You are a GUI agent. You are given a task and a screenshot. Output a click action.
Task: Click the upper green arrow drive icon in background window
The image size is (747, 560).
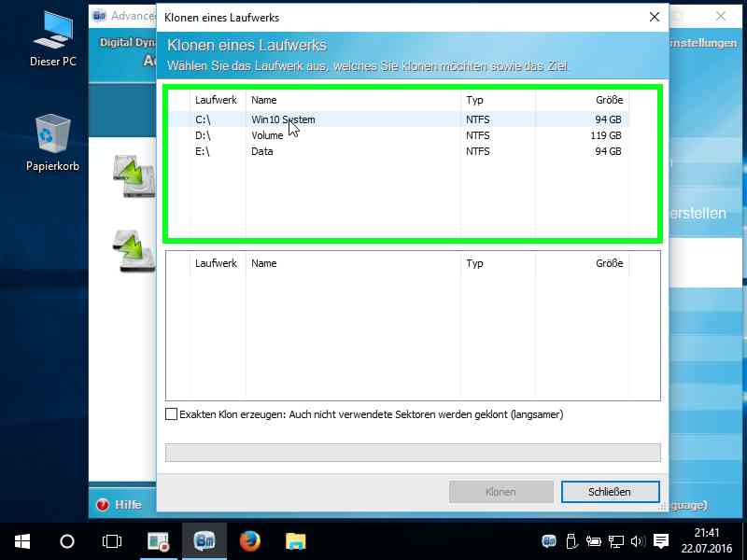[x=134, y=175]
